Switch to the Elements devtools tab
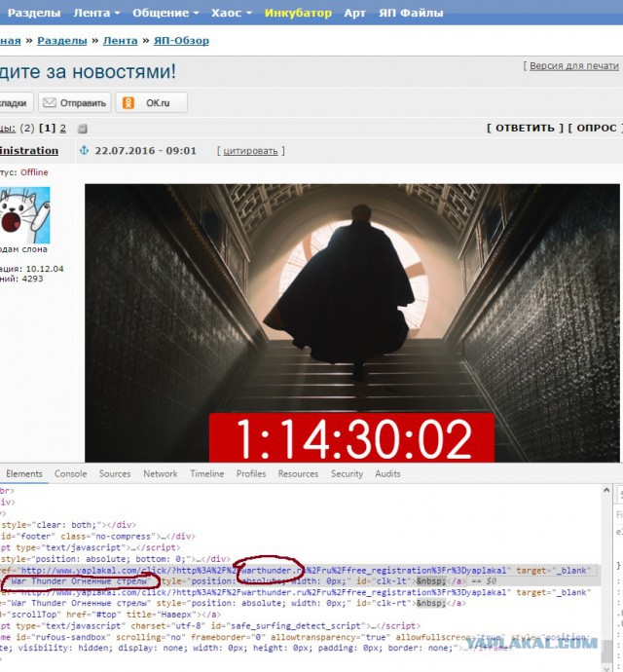This screenshot has height=672, width=623. click(x=24, y=473)
